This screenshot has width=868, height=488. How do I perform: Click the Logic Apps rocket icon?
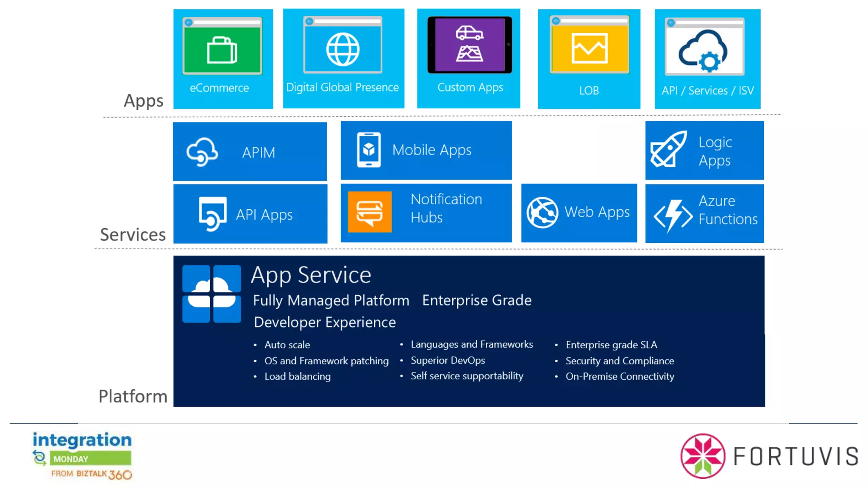point(669,149)
